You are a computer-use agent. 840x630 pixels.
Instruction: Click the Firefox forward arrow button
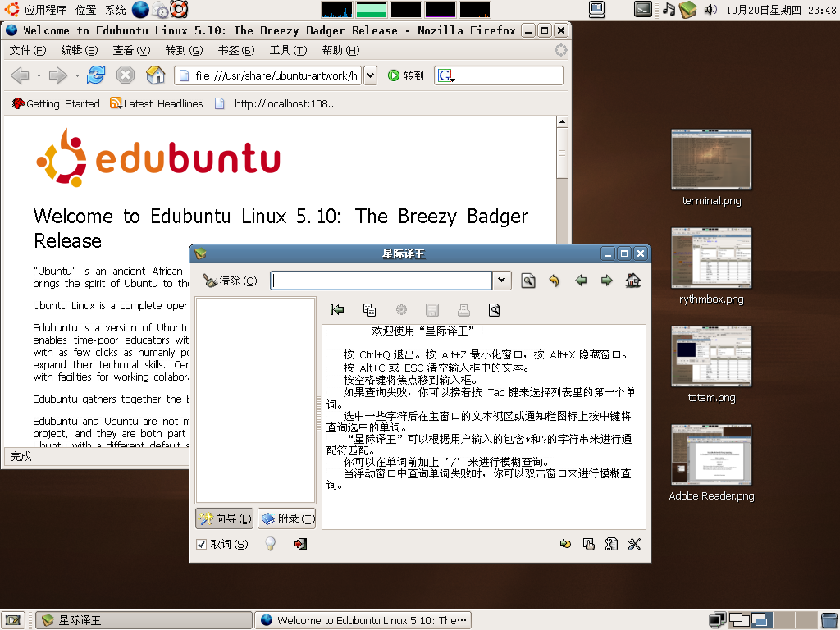[58, 75]
